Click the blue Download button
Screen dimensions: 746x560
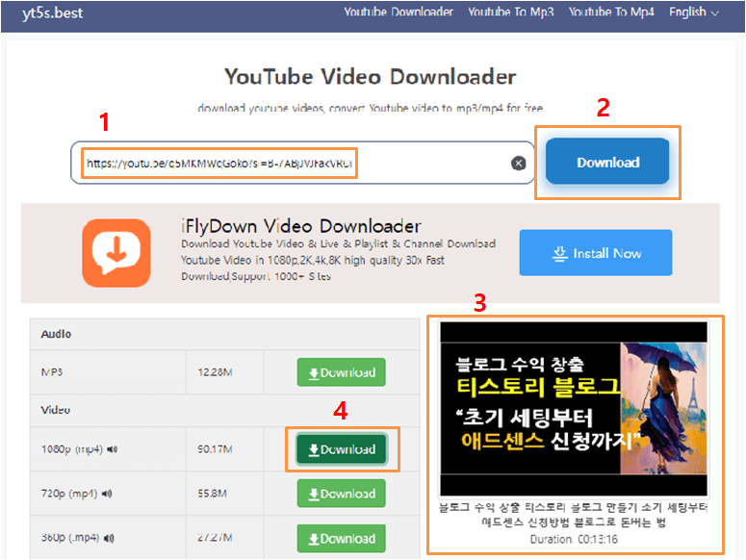pos(607,162)
